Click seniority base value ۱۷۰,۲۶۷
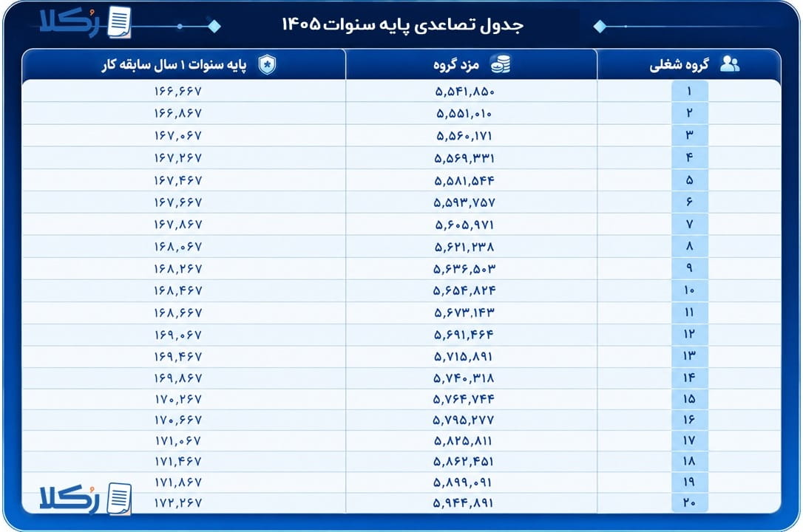This screenshot has width=803, height=532. (x=178, y=399)
